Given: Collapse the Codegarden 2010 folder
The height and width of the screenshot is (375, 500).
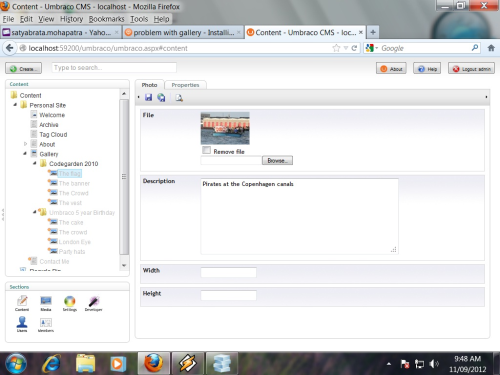Looking at the screenshot, I should (x=35, y=163).
